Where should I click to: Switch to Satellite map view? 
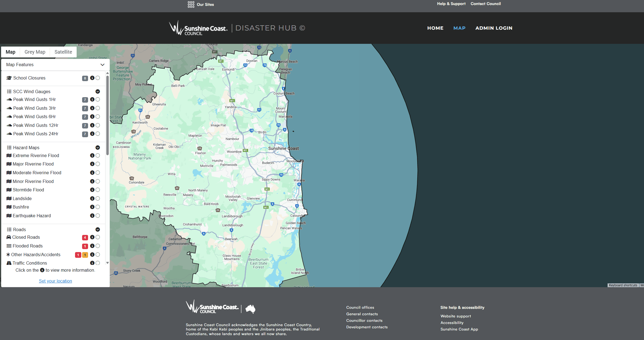pos(63,52)
